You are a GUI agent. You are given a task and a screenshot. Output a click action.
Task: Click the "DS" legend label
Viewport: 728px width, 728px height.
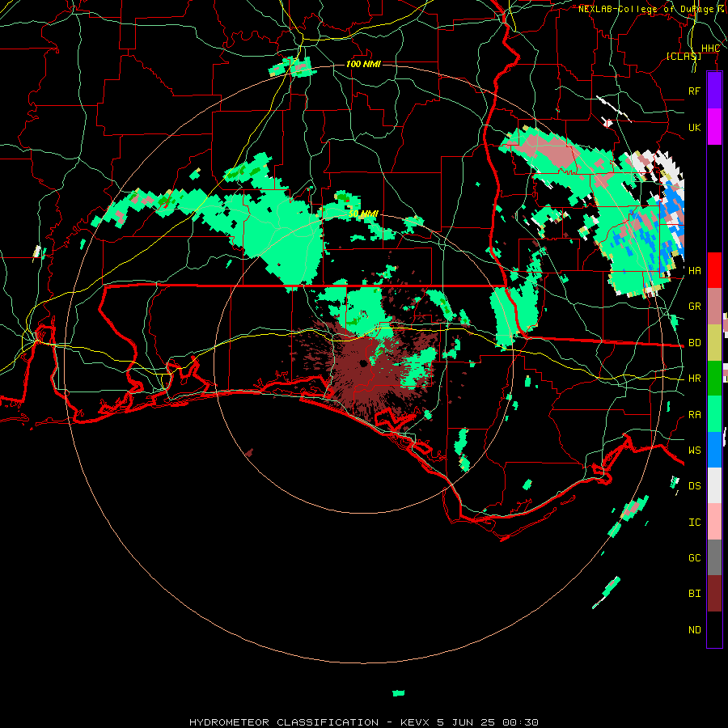(694, 486)
